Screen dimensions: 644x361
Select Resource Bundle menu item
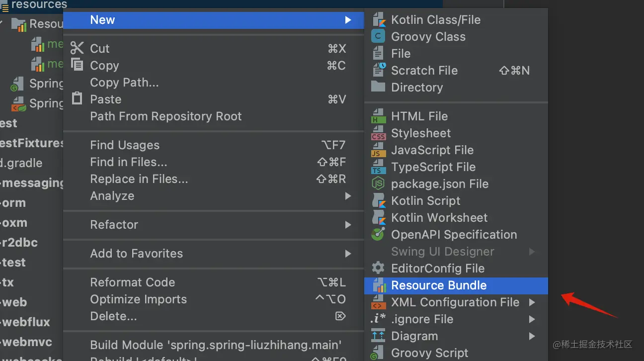439,285
